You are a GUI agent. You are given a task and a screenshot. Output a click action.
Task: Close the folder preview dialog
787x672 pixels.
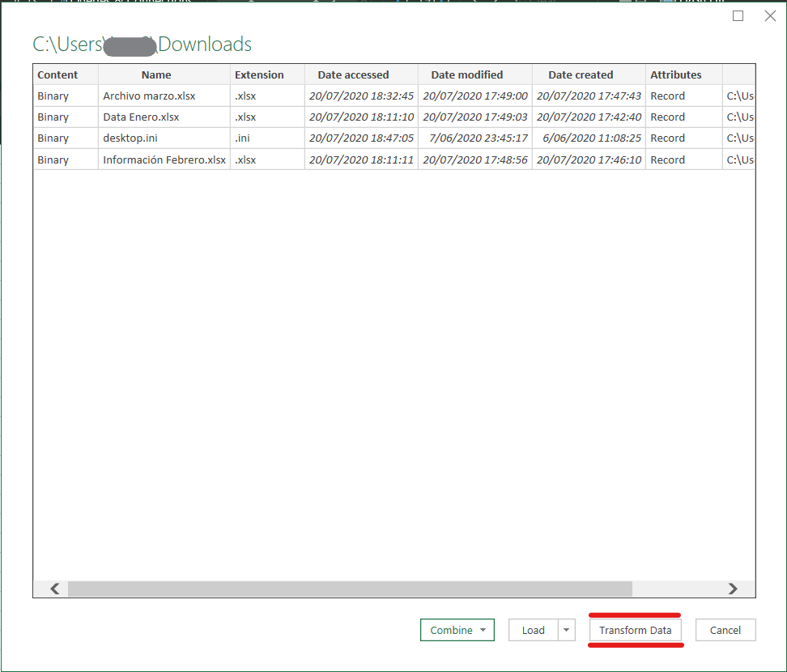[770, 16]
